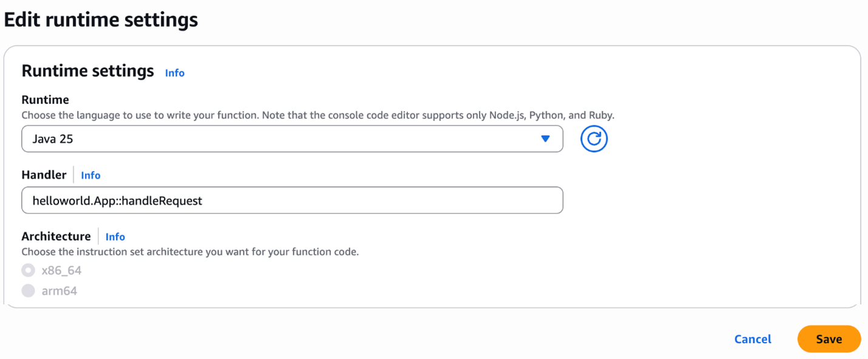Click the refresh runtimes circular arrow icon
The height and width of the screenshot is (359, 868).
pyautogui.click(x=594, y=139)
